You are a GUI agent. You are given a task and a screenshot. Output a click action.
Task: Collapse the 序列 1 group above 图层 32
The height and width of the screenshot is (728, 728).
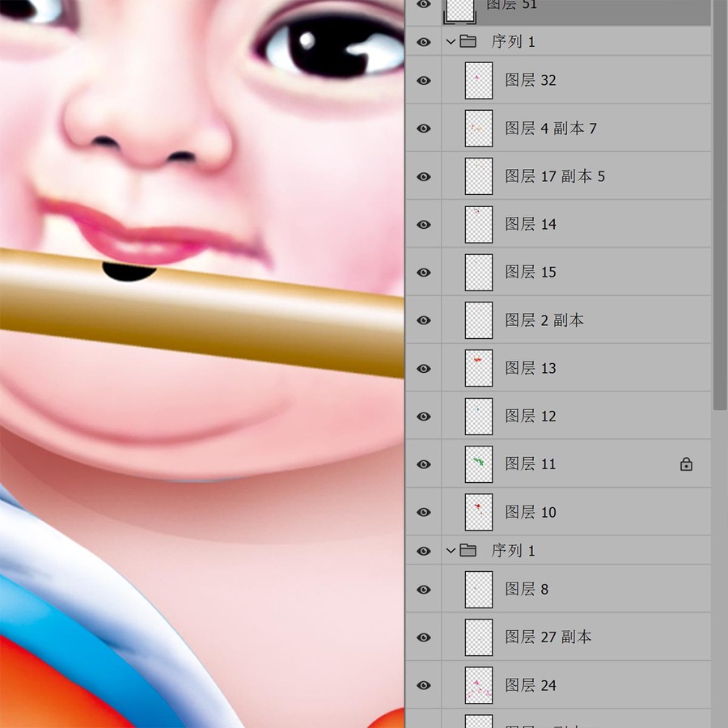(x=451, y=42)
